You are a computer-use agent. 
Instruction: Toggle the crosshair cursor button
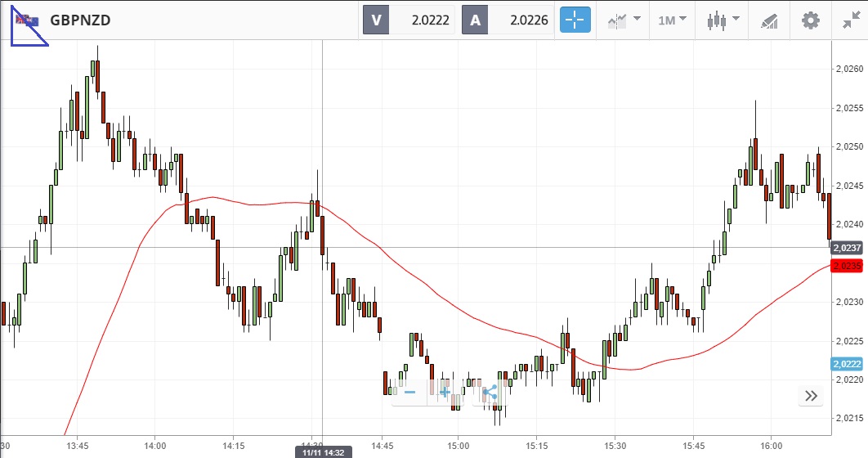coord(575,20)
